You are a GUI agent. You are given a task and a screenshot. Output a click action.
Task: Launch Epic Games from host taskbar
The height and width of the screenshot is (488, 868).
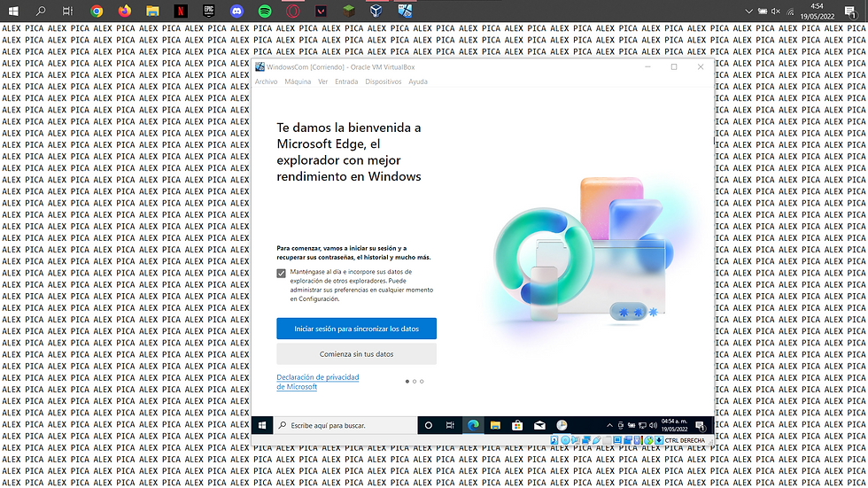point(209,11)
